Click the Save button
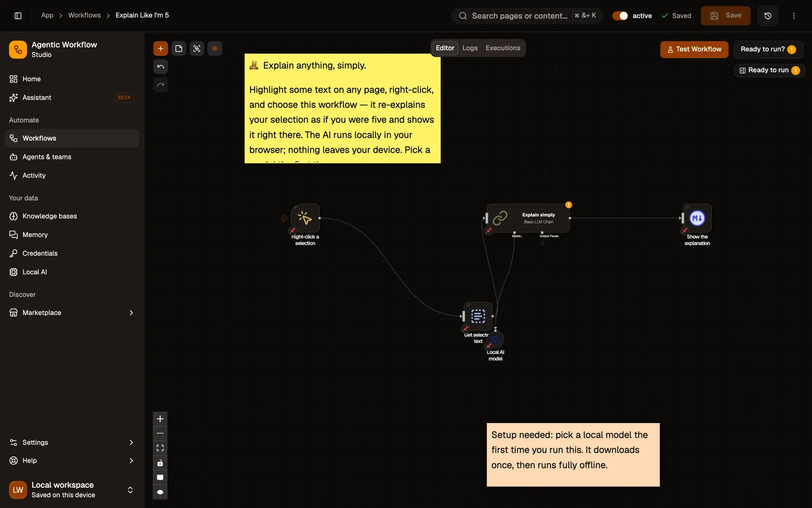The width and height of the screenshot is (812, 508). pyautogui.click(x=726, y=16)
